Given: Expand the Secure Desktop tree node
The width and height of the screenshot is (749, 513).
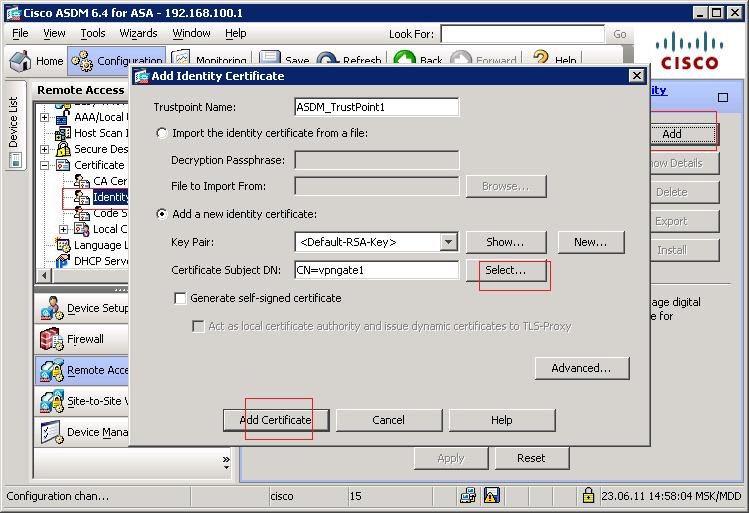Looking at the screenshot, I should (x=44, y=150).
